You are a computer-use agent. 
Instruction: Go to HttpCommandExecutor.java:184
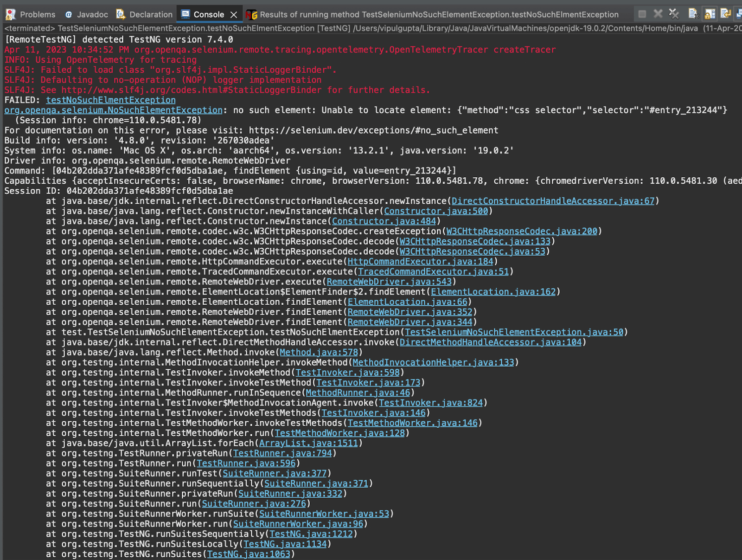click(x=421, y=262)
